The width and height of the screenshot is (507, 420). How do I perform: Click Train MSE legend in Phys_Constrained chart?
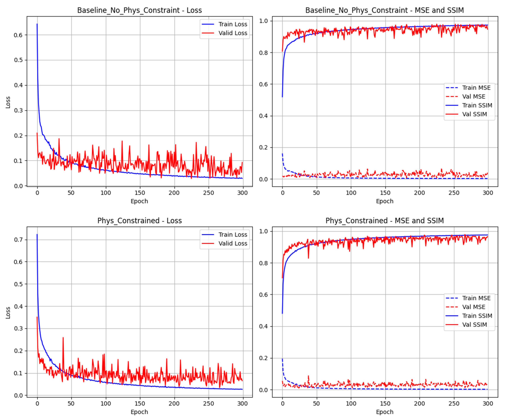coord(476,298)
